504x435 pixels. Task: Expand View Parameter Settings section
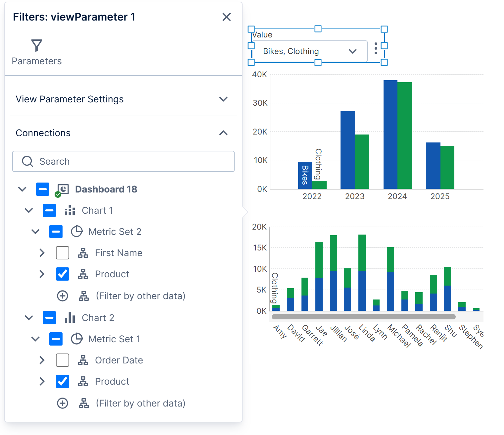123,99
